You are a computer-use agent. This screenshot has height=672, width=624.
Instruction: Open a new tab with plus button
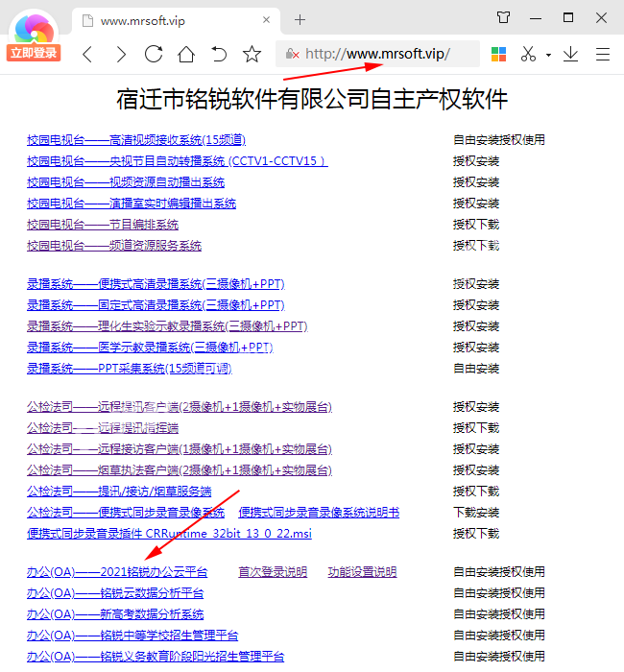pyautogui.click(x=300, y=20)
